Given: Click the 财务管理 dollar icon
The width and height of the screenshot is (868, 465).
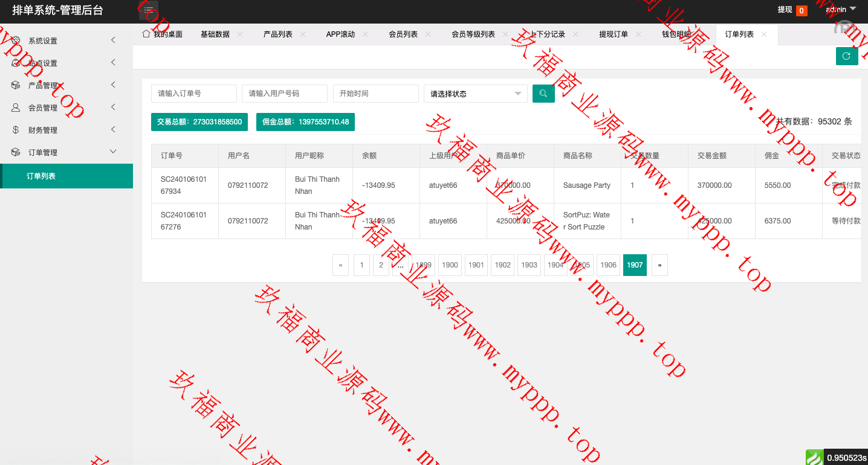Looking at the screenshot, I should tap(16, 130).
